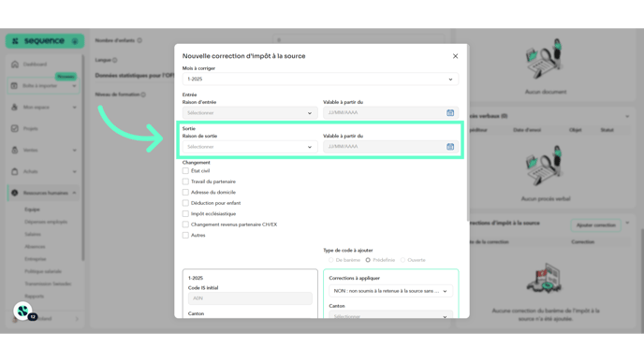Click the Projets label in sidebar
Image resolution: width=644 pixels, height=362 pixels.
(30, 128)
